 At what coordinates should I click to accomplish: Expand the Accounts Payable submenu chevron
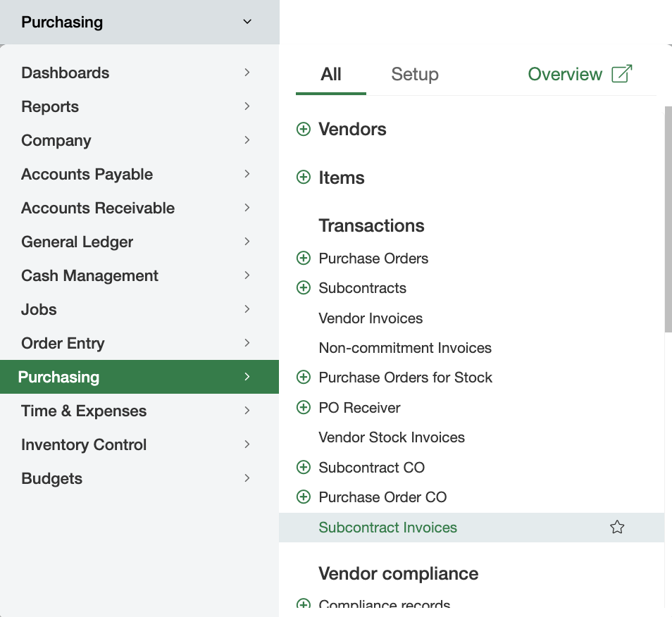click(247, 174)
